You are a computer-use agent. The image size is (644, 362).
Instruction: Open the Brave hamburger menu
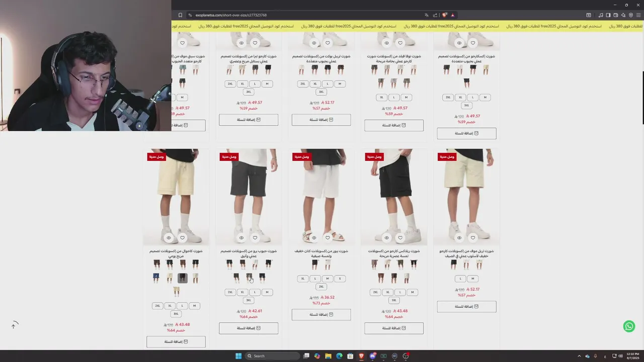pos(638,15)
